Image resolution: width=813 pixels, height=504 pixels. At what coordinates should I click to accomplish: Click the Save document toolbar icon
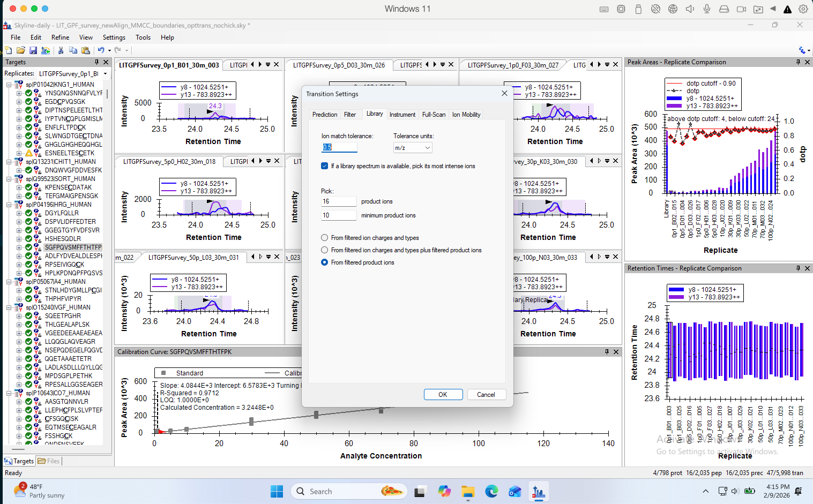click(x=33, y=50)
